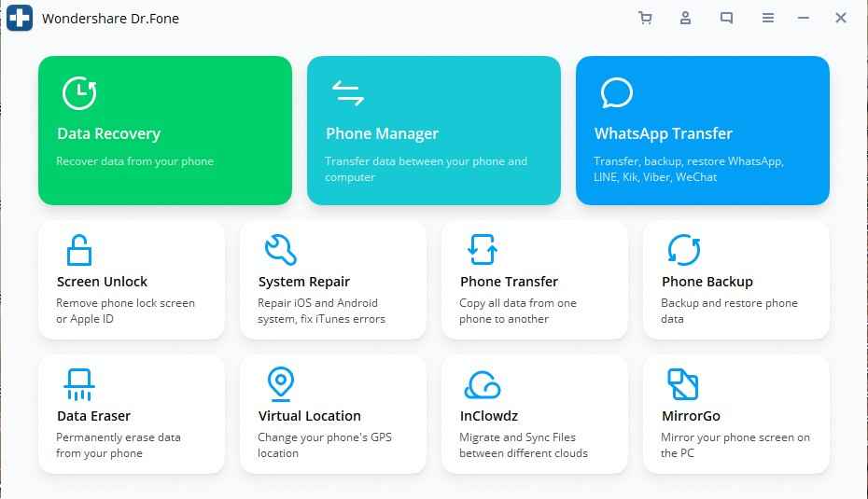
Task: Click "Backup and restore phone data" text
Action: click(729, 311)
